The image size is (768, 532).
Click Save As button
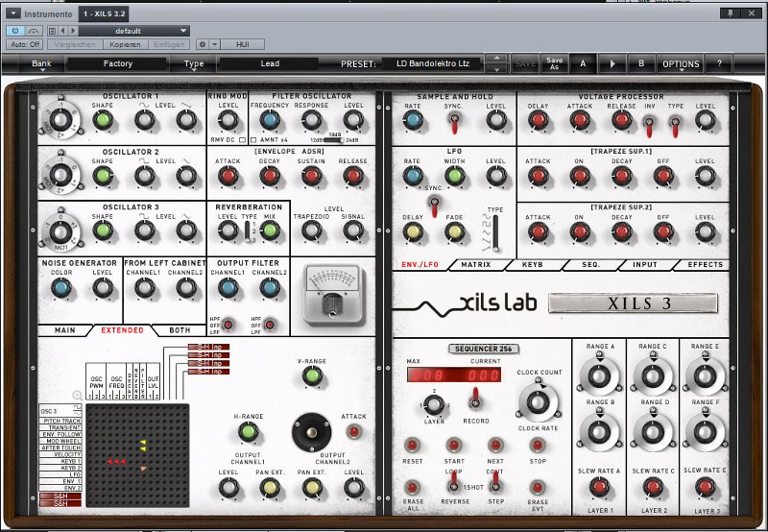[x=554, y=63]
